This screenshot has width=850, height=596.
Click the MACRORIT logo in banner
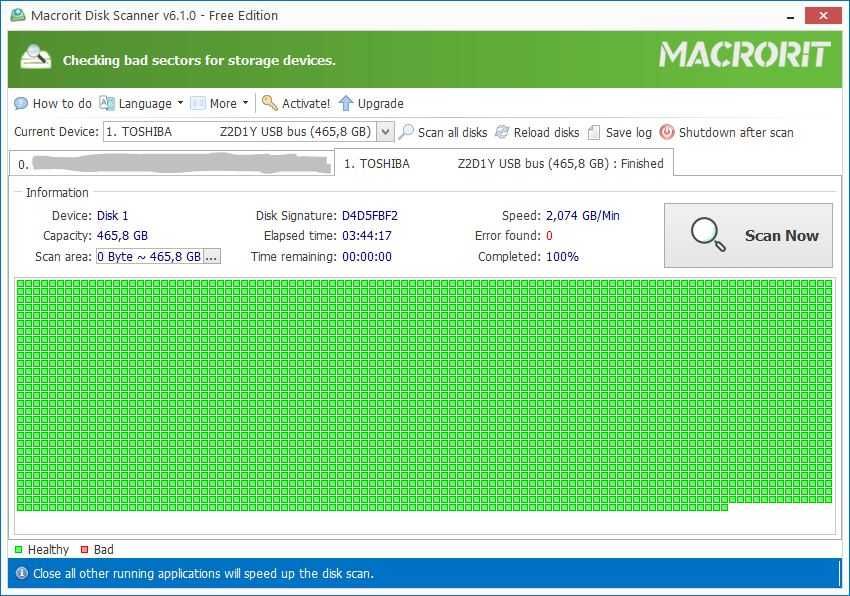(x=744, y=55)
